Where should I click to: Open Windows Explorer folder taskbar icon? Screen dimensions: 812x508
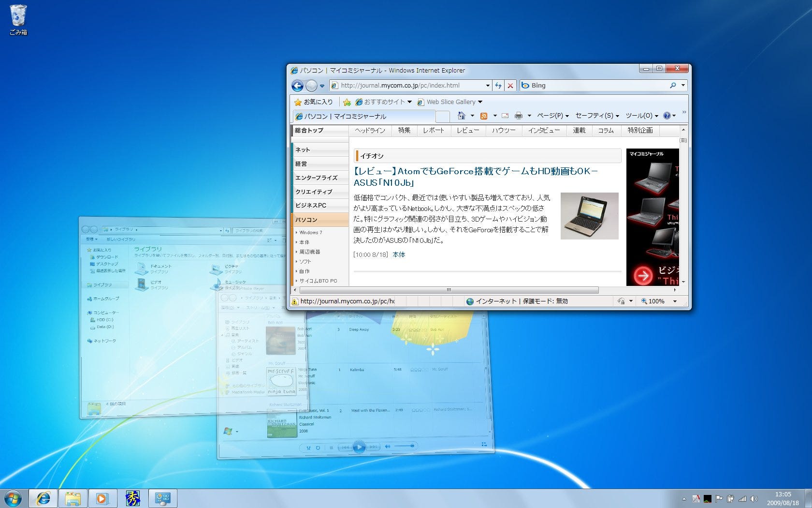coord(73,498)
